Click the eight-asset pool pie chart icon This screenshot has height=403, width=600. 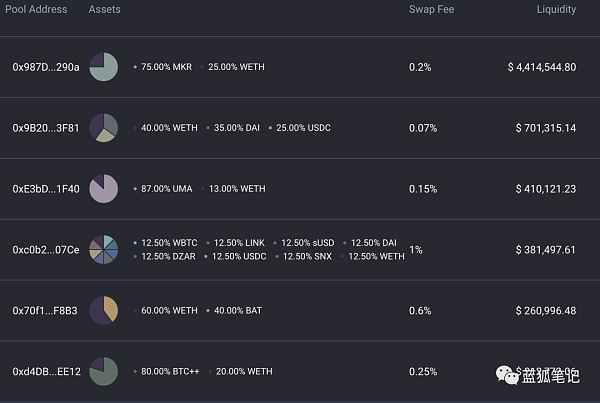coord(104,249)
